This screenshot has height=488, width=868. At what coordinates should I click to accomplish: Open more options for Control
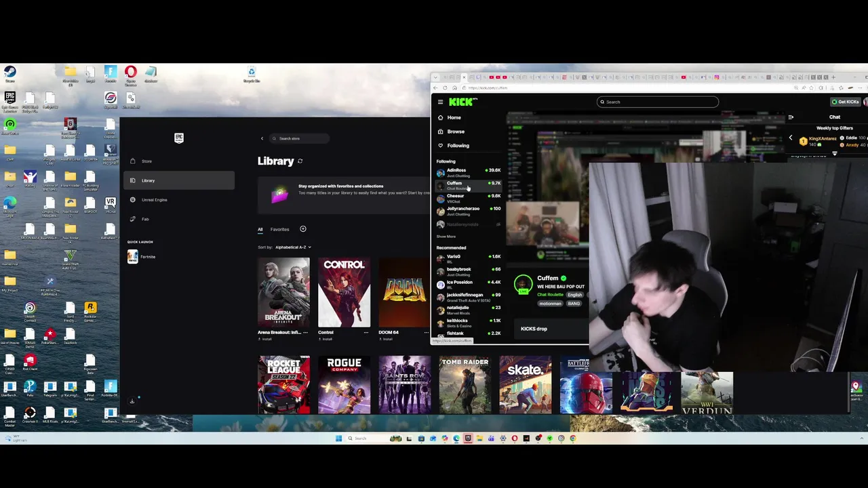pyautogui.click(x=366, y=332)
